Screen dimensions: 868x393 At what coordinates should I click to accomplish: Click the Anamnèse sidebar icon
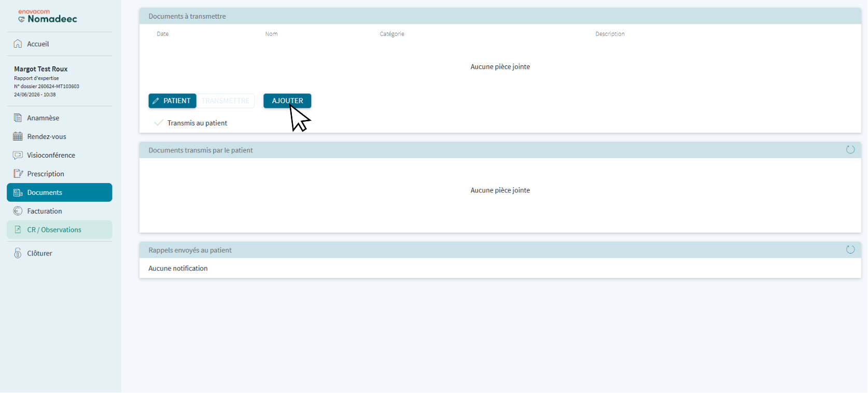click(x=18, y=118)
